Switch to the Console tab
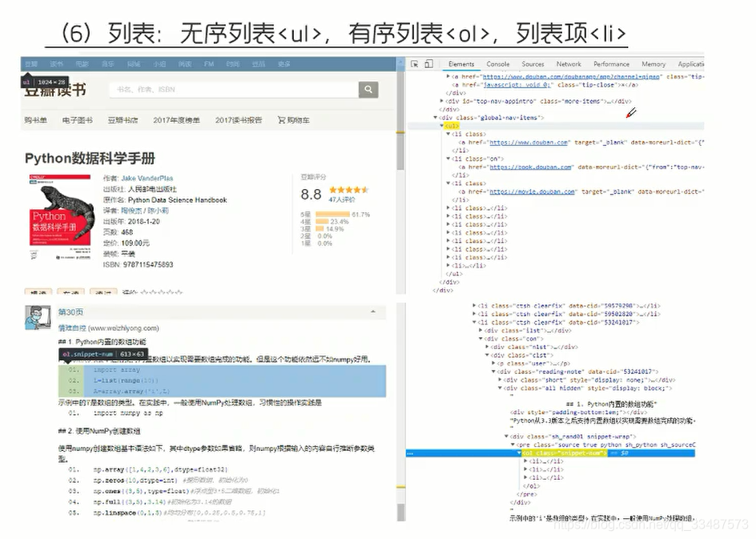 497,64
